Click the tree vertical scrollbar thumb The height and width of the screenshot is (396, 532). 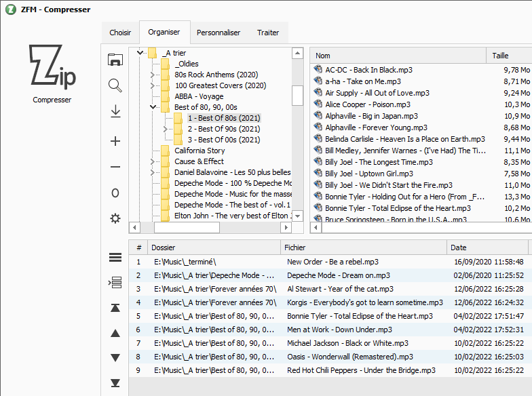click(x=297, y=95)
